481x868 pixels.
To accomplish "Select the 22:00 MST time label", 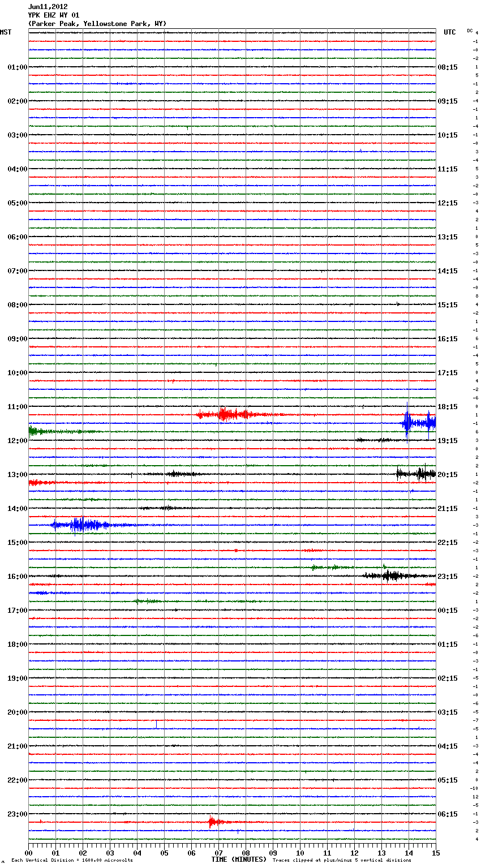I will tap(17, 780).
